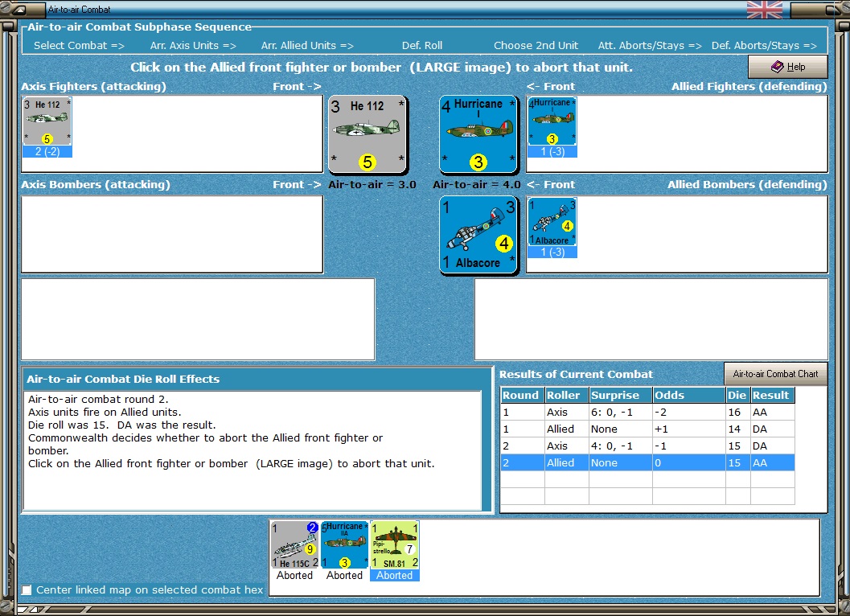Viewport: 850px width, 616px height.
Task: Click 'Arr. Axis Units =>' subphase step
Action: (193, 46)
